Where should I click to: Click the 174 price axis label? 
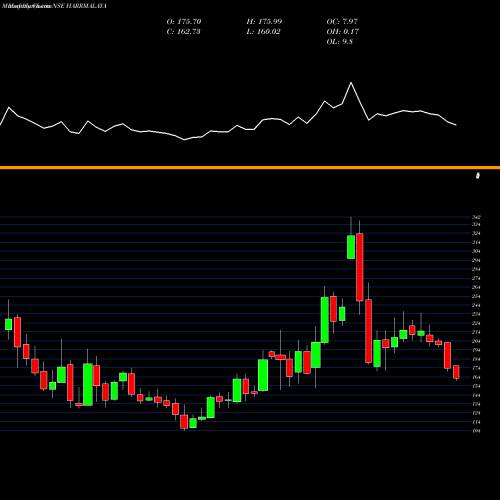tap(476, 368)
